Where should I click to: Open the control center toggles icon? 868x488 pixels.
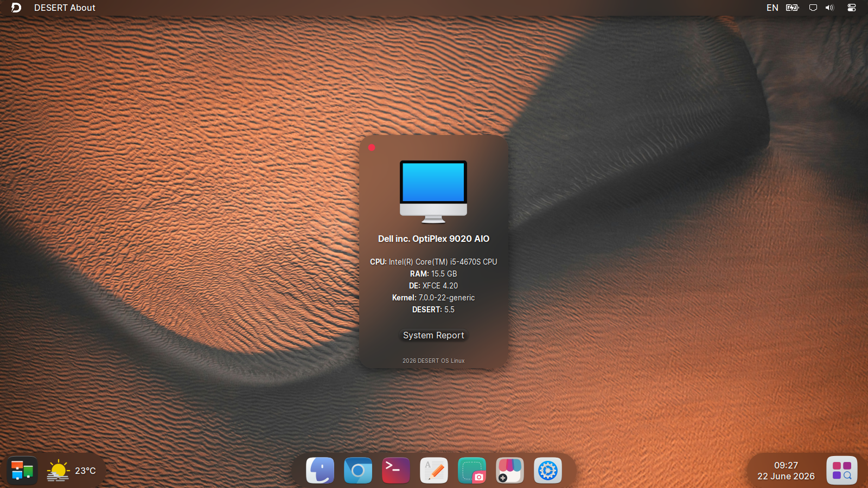(x=852, y=8)
